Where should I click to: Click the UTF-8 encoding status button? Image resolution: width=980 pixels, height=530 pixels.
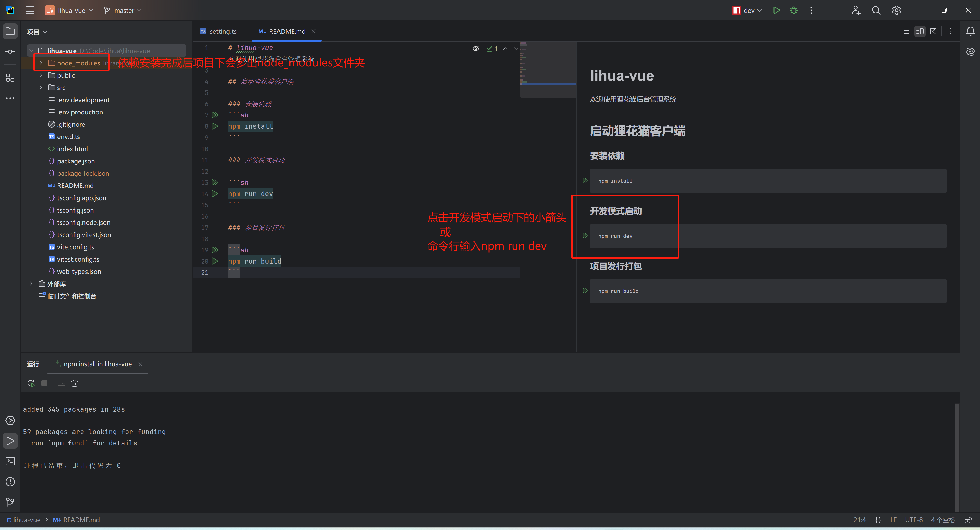click(913, 520)
